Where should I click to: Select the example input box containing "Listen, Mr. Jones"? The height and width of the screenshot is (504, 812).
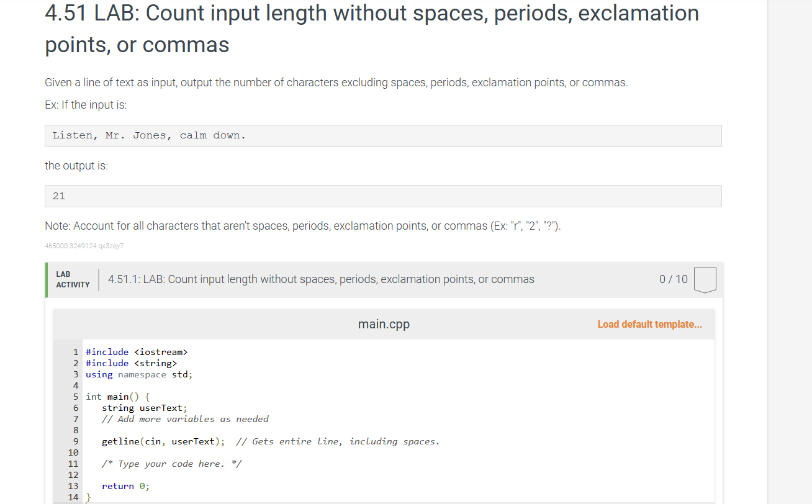383,135
